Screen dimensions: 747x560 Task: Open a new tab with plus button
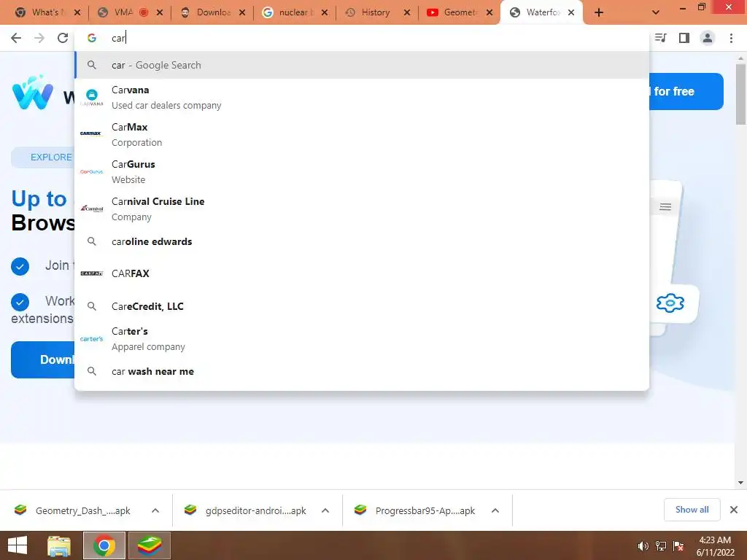pos(599,13)
